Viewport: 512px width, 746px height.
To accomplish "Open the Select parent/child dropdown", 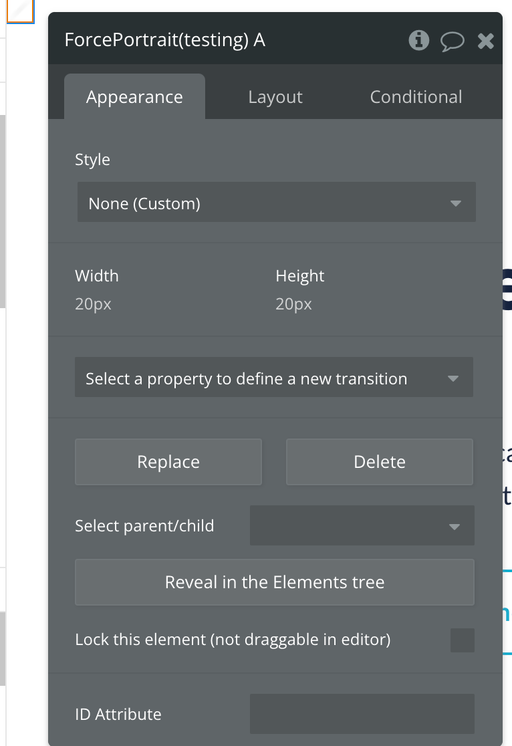I will pyautogui.click(x=362, y=525).
